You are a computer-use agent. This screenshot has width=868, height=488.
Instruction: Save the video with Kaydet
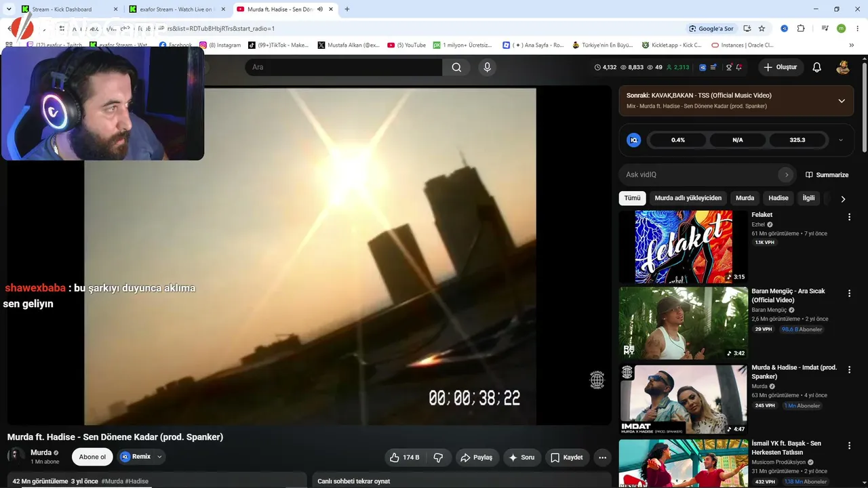567,457
